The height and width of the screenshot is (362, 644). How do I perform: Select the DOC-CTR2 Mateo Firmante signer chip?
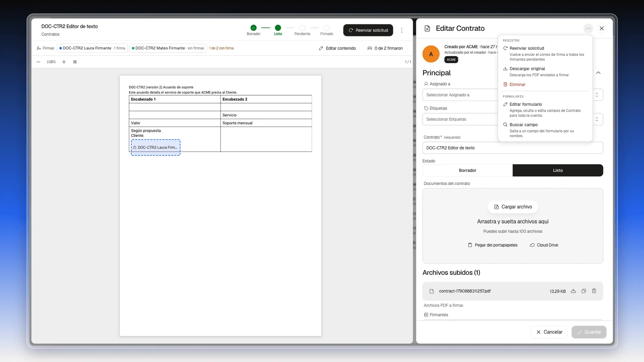click(168, 48)
